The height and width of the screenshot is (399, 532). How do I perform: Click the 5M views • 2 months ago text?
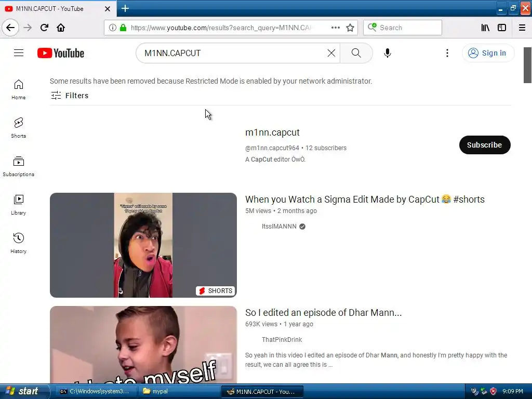(281, 211)
